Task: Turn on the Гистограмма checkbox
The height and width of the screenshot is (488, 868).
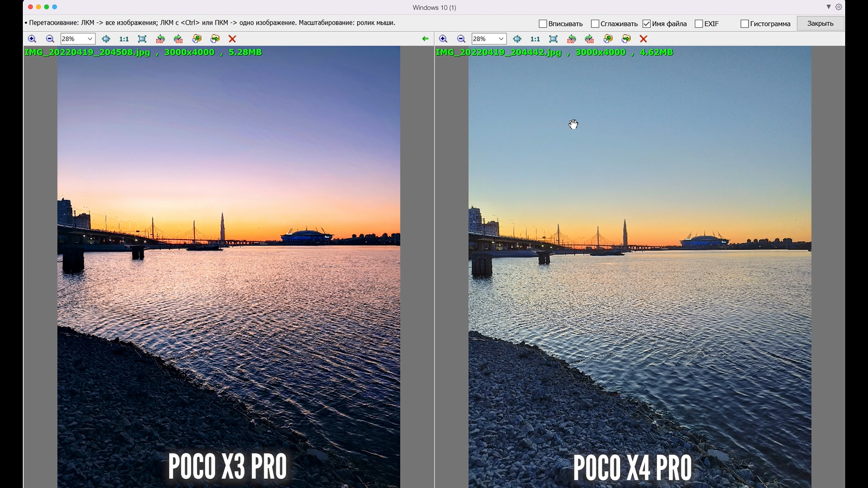Action: (744, 24)
